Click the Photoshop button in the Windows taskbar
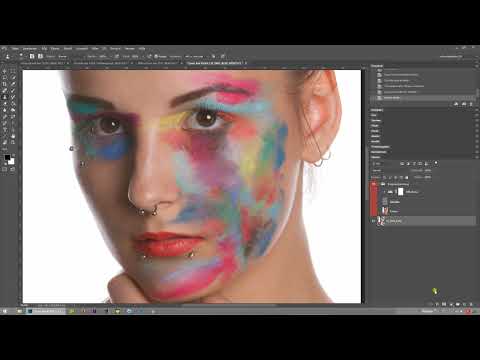The height and width of the screenshot is (360, 480). point(46,311)
